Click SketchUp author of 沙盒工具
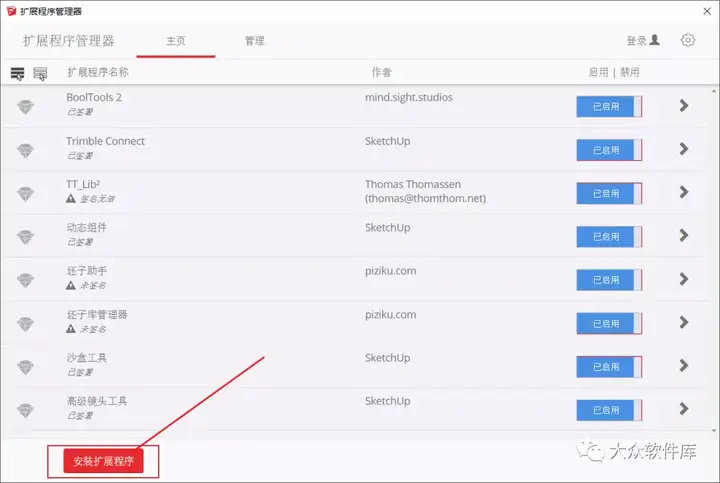 [388, 358]
